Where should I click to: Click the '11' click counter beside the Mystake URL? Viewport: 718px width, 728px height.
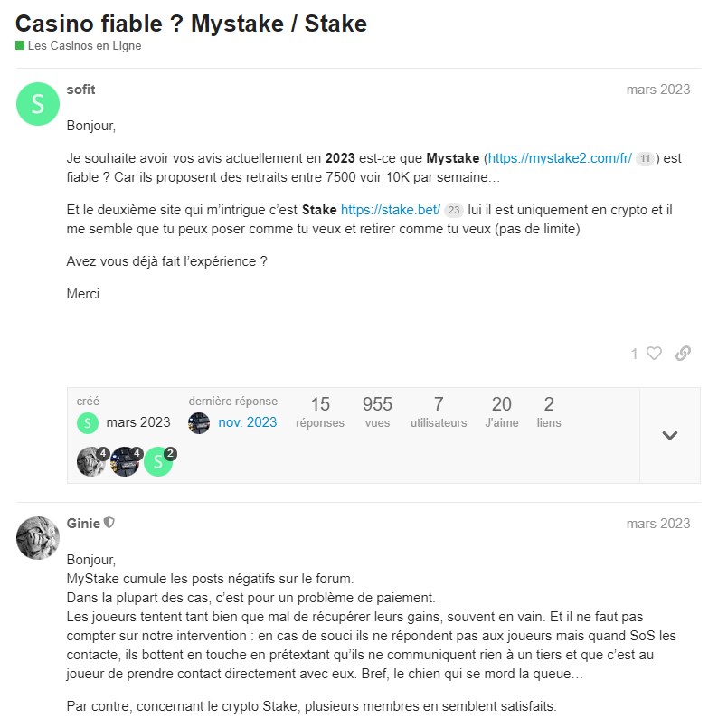643,157
